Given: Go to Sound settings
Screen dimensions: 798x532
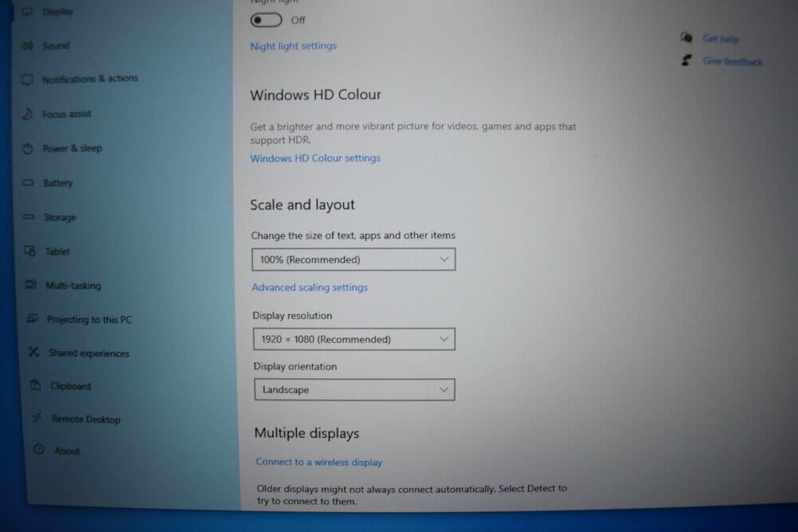Looking at the screenshot, I should pos(56,45).
